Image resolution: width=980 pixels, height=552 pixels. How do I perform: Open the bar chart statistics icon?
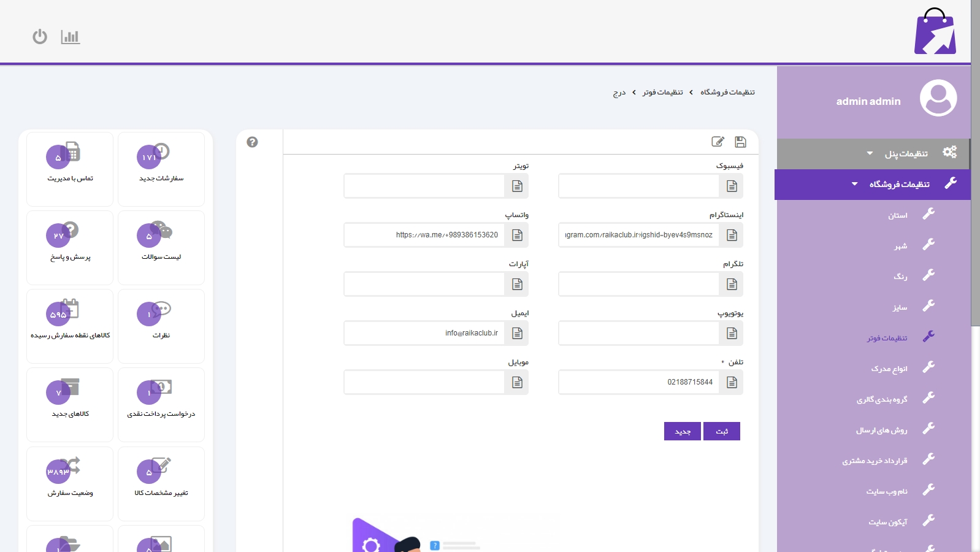(71, 37)
